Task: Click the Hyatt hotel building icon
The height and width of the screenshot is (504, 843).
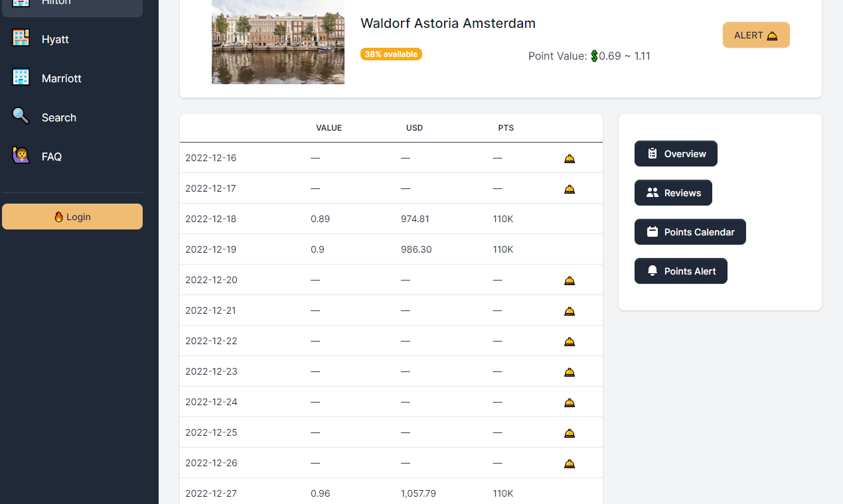Action: [21, 38]
